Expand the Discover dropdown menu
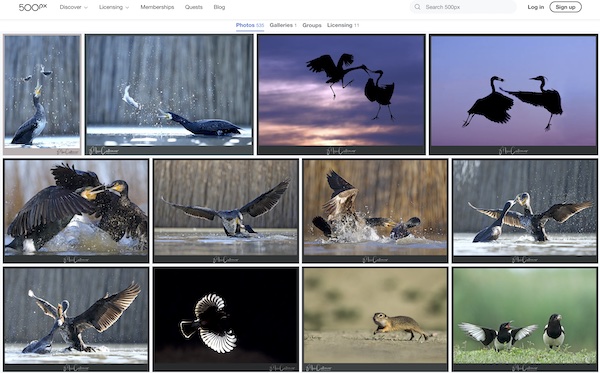The width and height of the screenshot is (600, 373). point(73,7)
